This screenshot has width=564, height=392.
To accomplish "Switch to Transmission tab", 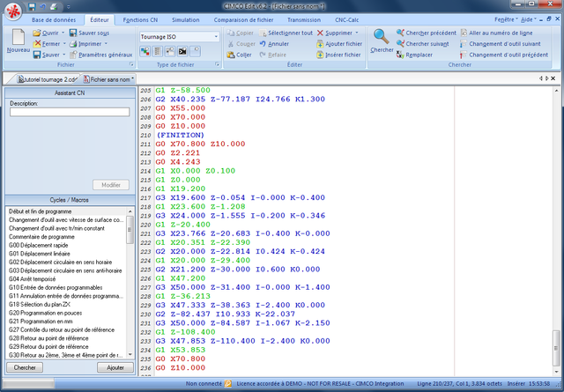I will (304, 19).
